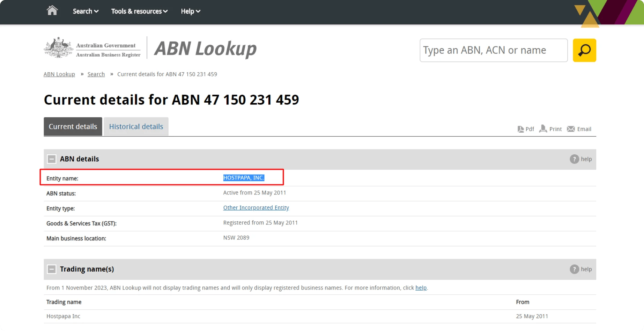The height and width of the screenshot is (331, 644).
Task: Click the ABN status: label
Action: pyautogui.click(x=61, y=193)
